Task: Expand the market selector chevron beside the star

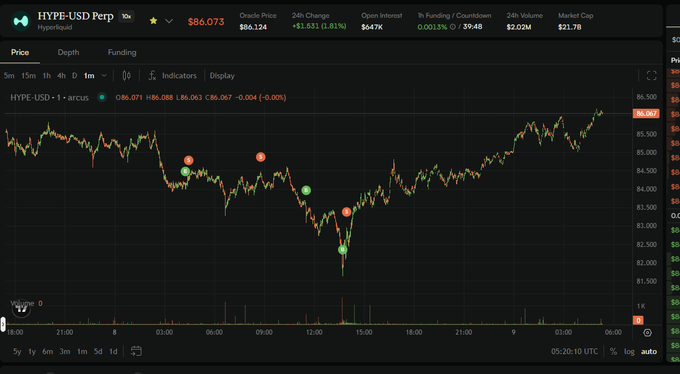Action: pos(169,21)
